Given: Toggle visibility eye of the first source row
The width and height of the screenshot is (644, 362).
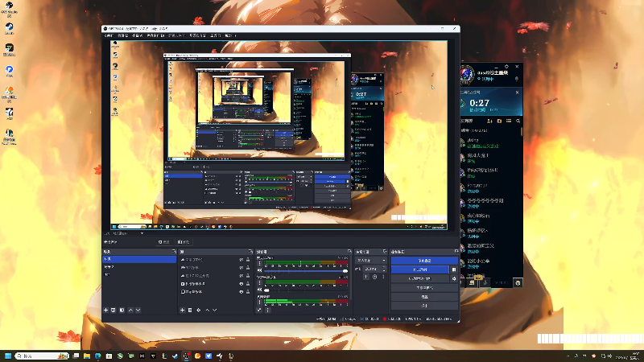Looking at the screenshot, I should (241, 260).
